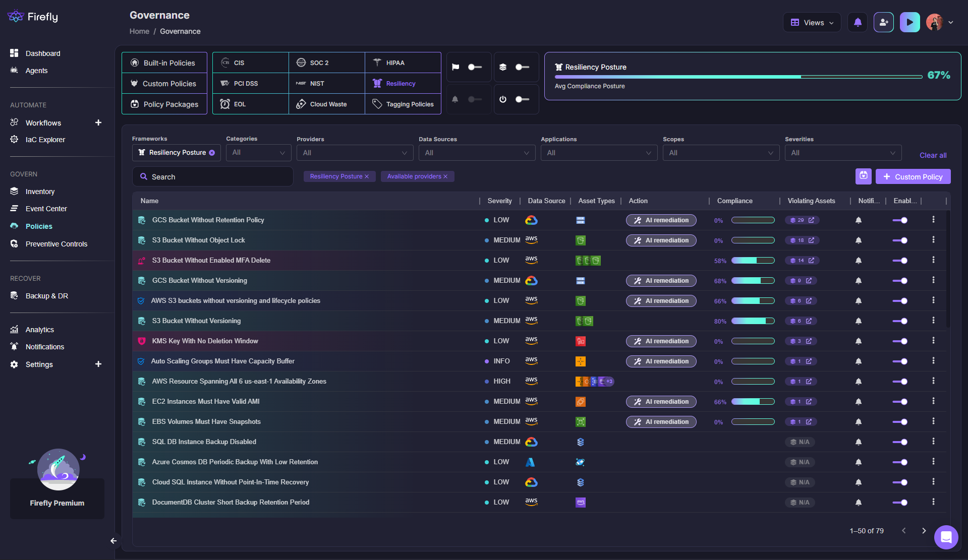Toggle enabled switch for SQL DB Instance Backup Disabled
Image resolution: width=968 pixels, height=560 pixels.
900,442
